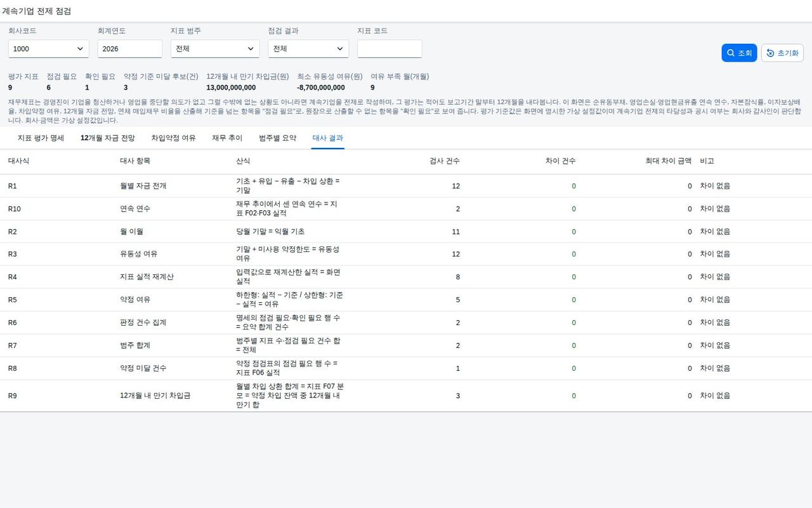Click the green 차이 건수 0 in R3 row
Screen dimensions: 812x508
[574, 254]
